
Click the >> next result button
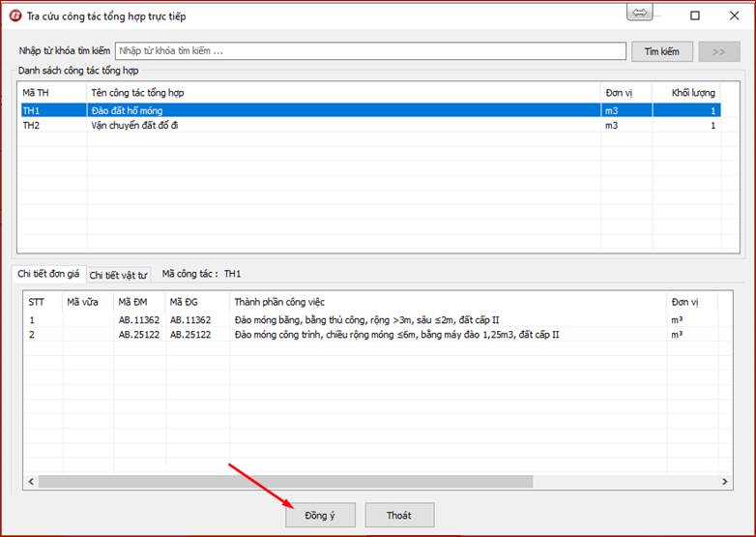click(719, 51)
